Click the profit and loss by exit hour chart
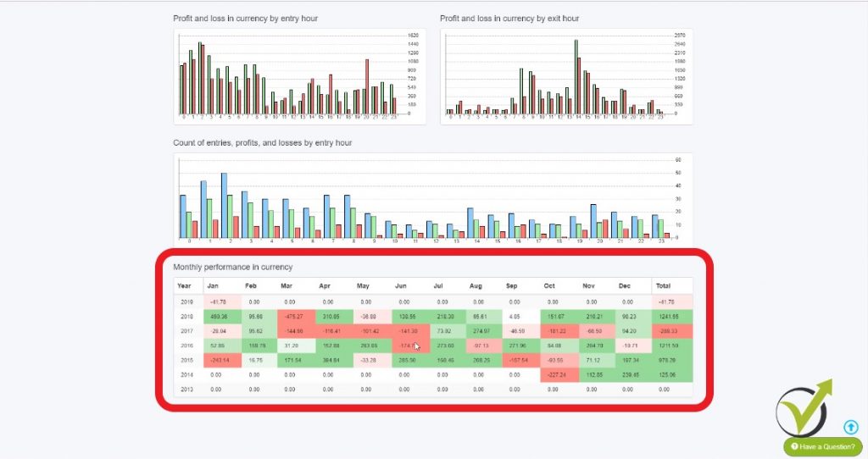The image size is (868, 459). coord(566,76)
